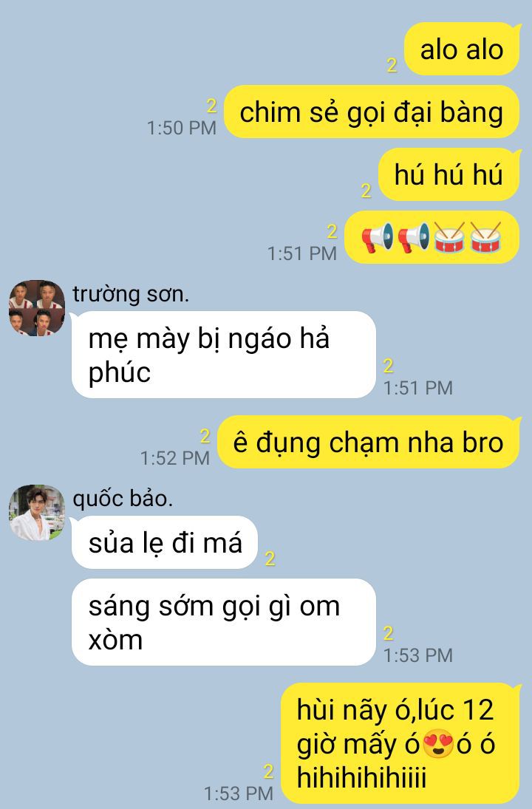This screenshot has height=809, width=532.
Task: Select the 'hùi nãy ó' message bubble
Action: 400,743
